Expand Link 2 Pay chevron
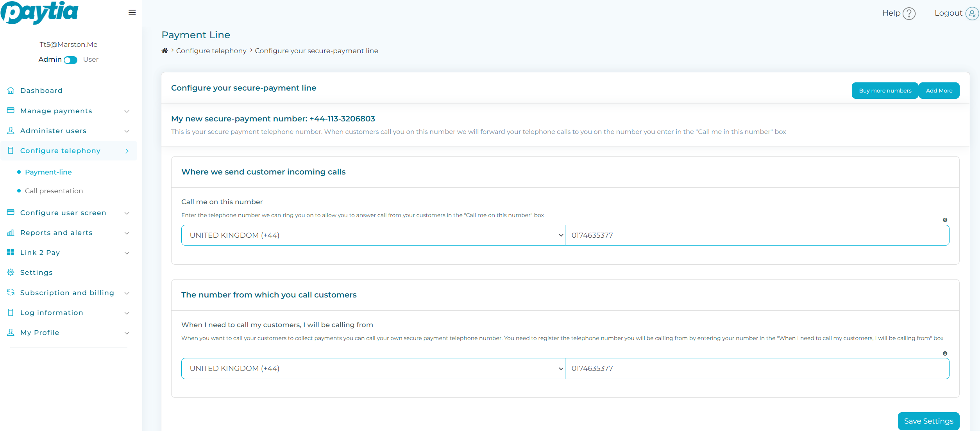980x431 pixels. click(x=127, y=253)
